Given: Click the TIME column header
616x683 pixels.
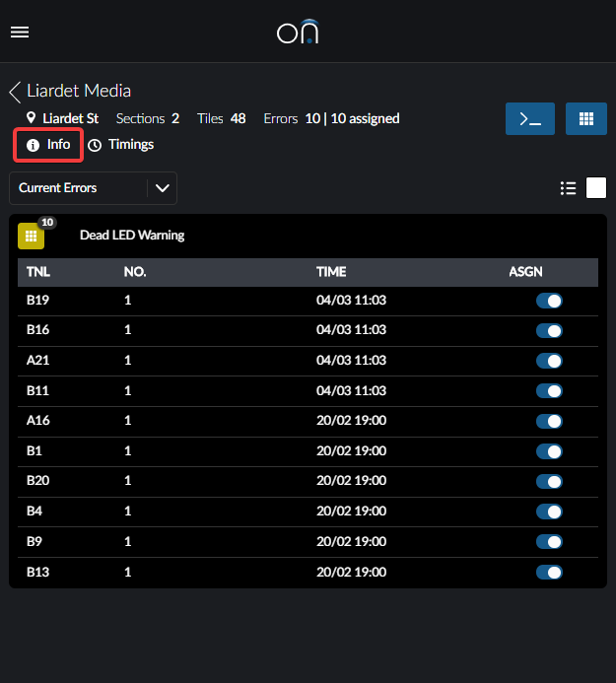Looking at the screenshot, I should click(x=331, y=272).
